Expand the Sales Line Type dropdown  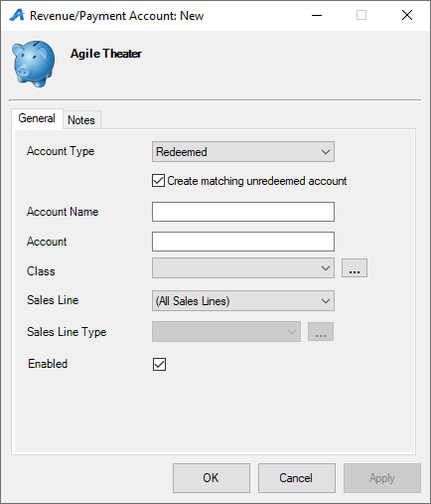[x=226, y=331]
